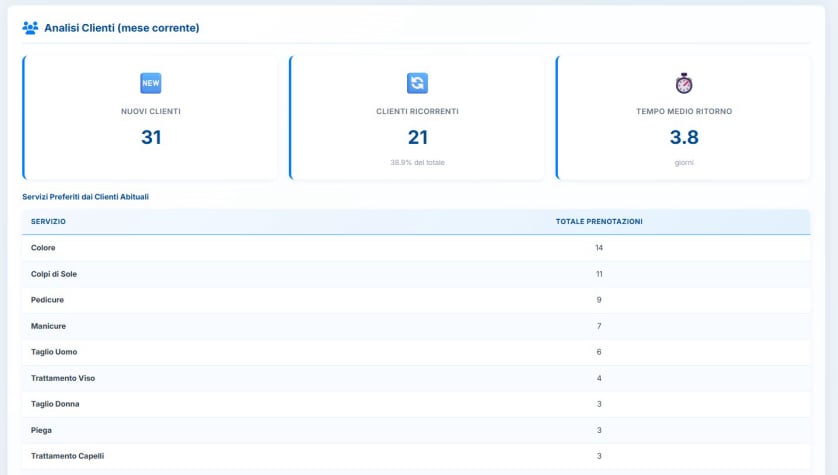The height and width of the screenshot is (475, 838).
Task: Select the Clienti Ricorrenti value 21
Action: point(417,137)
